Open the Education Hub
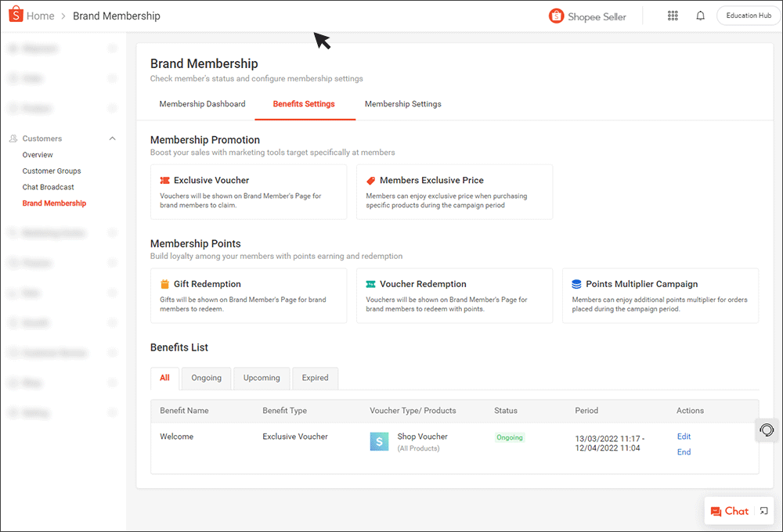The image size is (783, 532). [x=747, y=15]
